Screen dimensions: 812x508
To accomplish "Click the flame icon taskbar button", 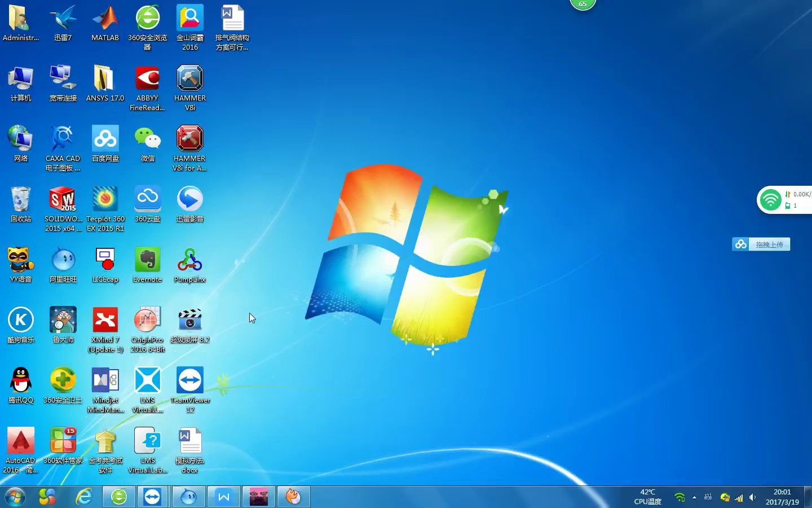I will [293, 497].
